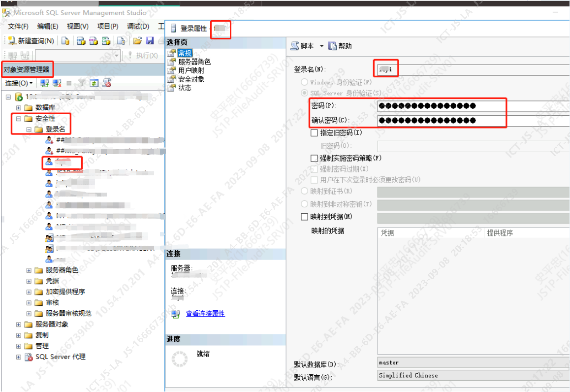The width and height of the screenshot is (570, 392).
Task: Expand the 审核 folder
Action: [x=29, y=303]
